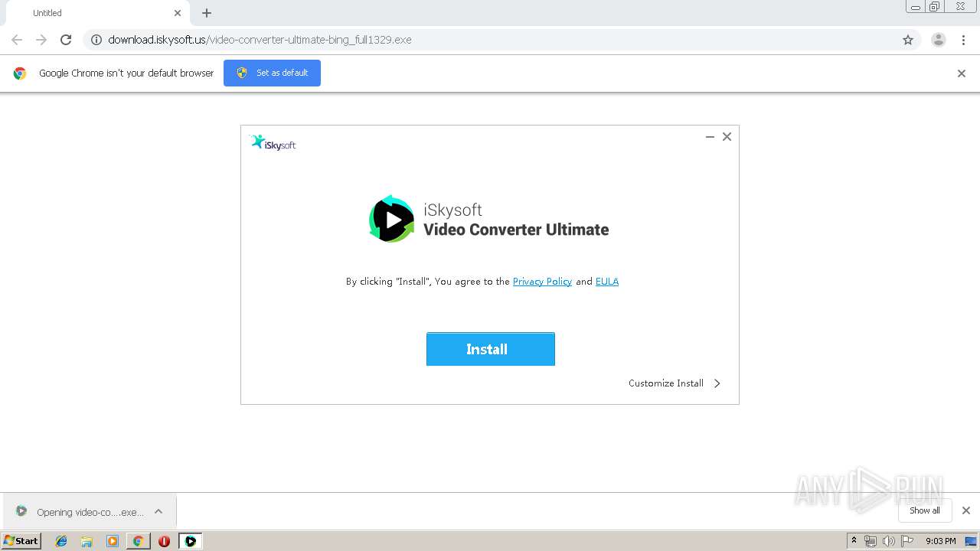Viewport: 980px width, 551px height.
Task: Close the iSkysoft installer dialog
Action: click(727, 137)
